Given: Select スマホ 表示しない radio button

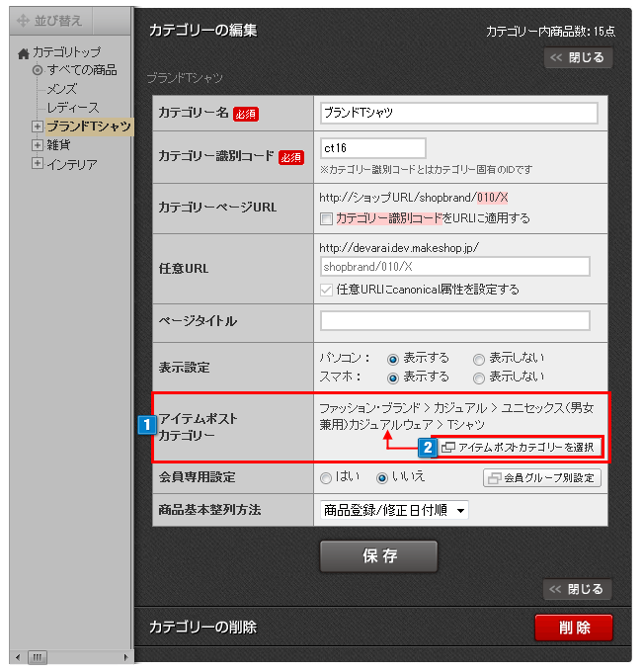Looking at the screenshot, I should (479, 377).
